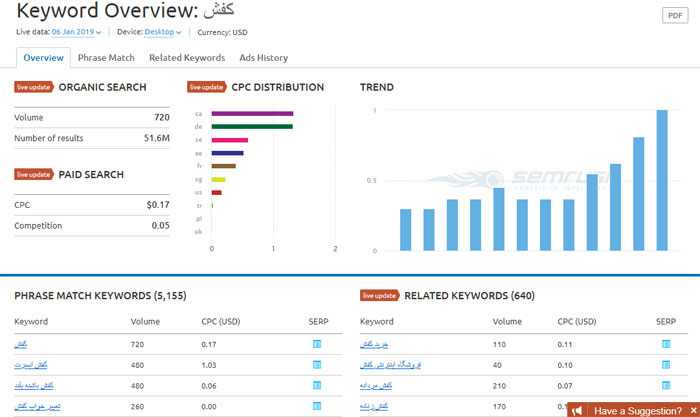Image resolution: width=700 pixels, height=417 pixels.
Task: Click the first trend chart bar
Action: point(405,230)
